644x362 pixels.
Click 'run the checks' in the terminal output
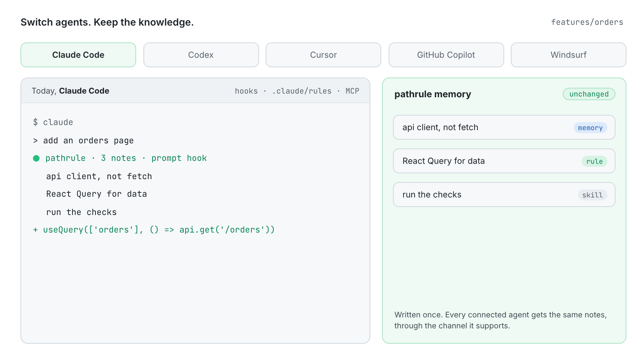[x=81, y=212]
